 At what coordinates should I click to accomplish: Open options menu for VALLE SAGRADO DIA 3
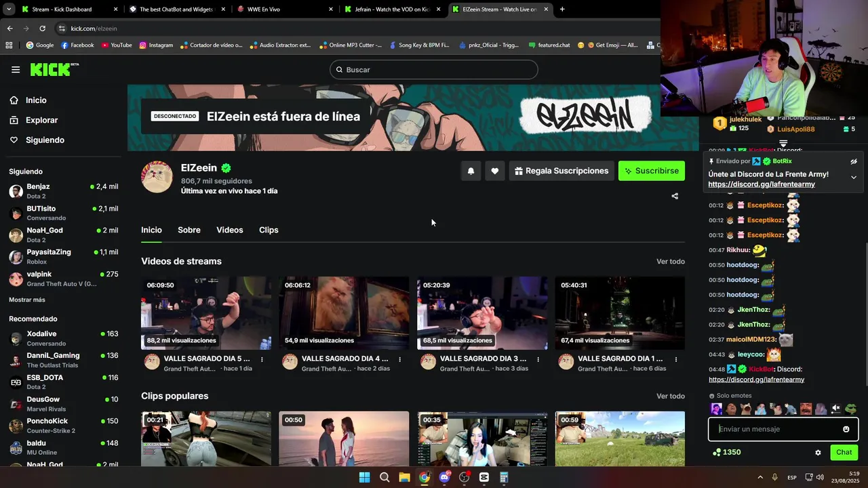point(538,359)
